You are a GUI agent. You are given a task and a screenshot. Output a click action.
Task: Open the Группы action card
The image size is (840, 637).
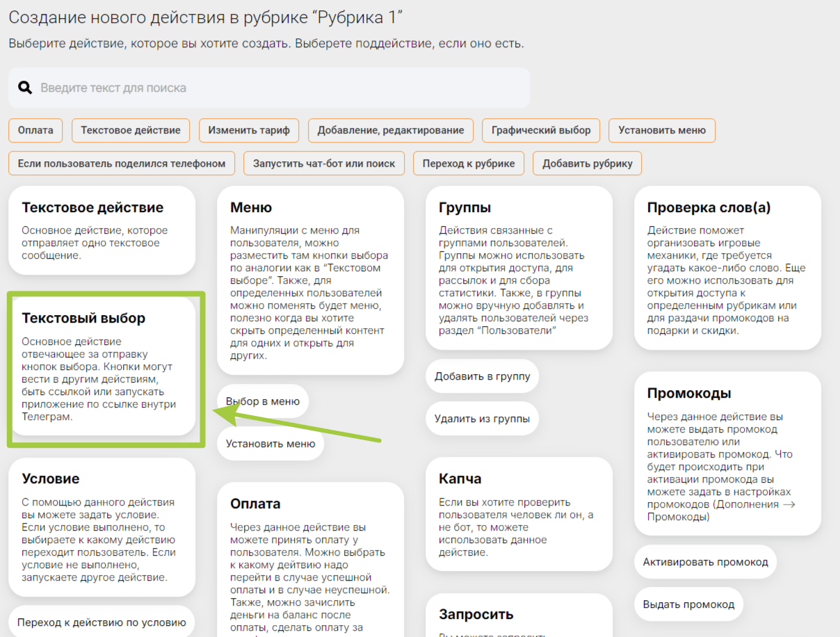(x=519, y=268)
